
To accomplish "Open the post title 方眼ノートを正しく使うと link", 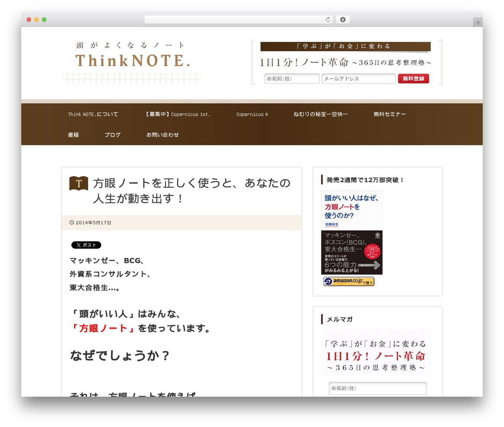I will point(192,191).
